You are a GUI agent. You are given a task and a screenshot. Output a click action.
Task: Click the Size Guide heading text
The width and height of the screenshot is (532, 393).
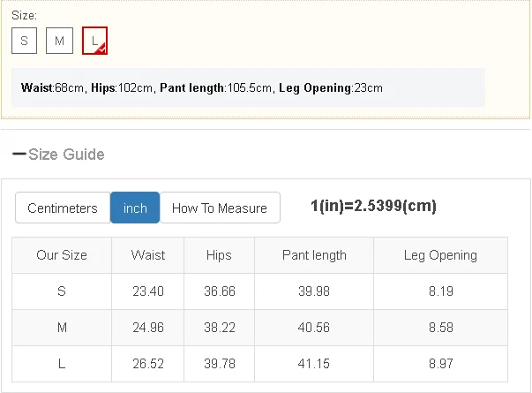tap(66, 155)
